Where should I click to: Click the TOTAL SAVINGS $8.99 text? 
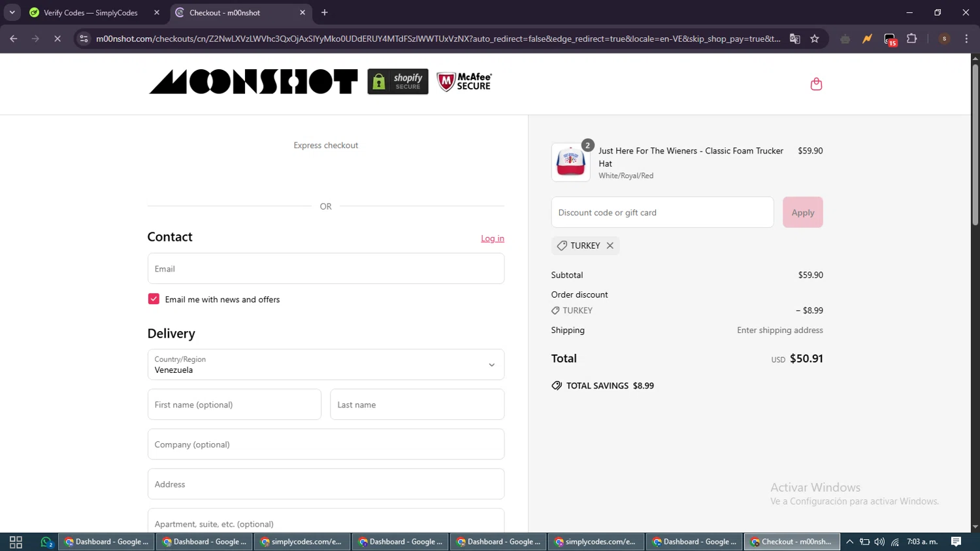point(610,386)
